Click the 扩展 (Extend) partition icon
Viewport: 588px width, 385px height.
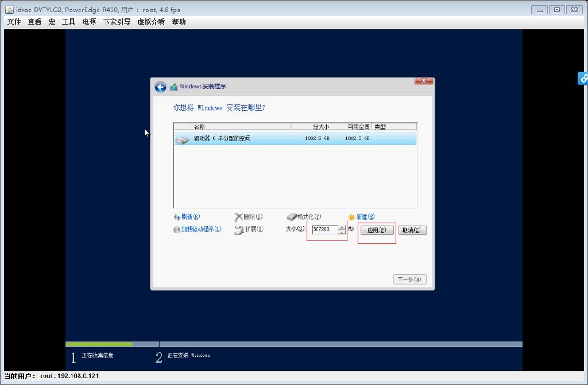(239, 229)
